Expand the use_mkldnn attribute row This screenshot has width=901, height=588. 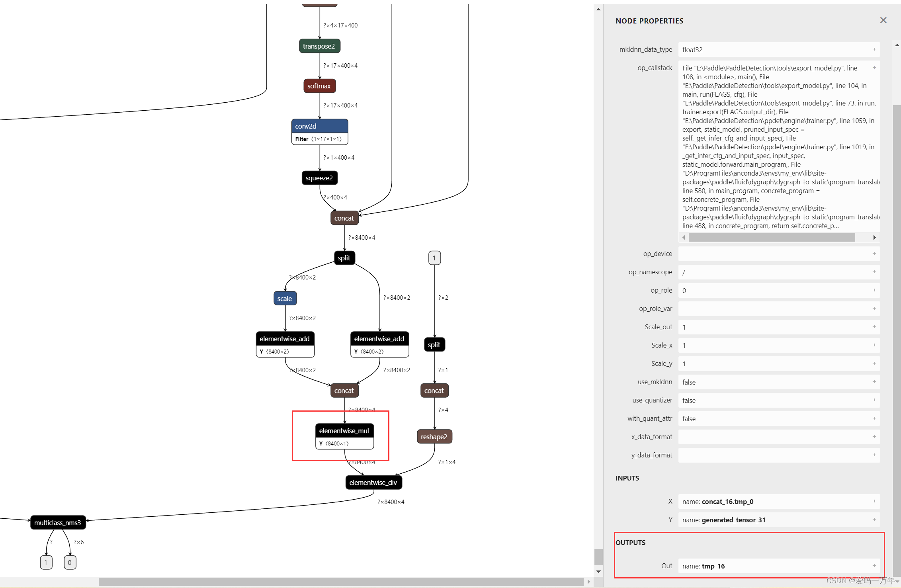(874, 382)
